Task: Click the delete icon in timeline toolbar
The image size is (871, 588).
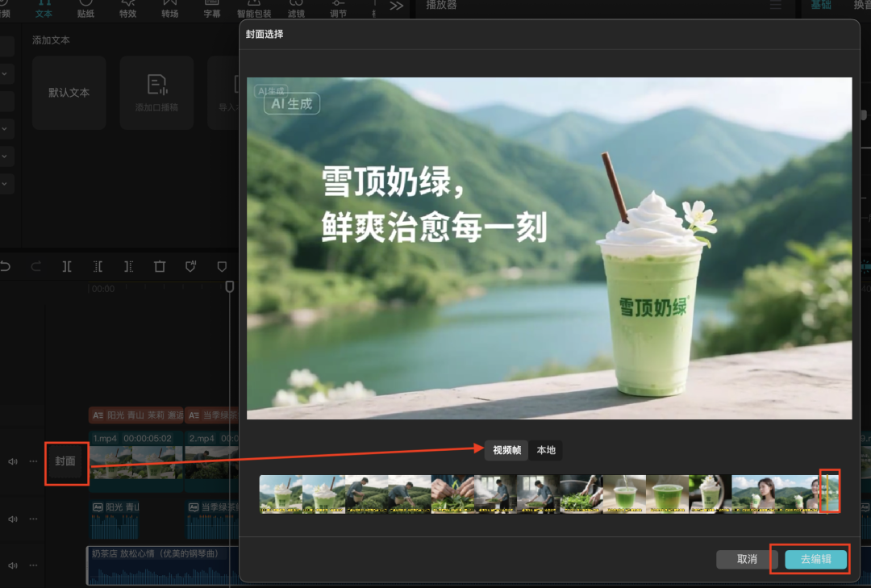Action: tap(159, 266)
